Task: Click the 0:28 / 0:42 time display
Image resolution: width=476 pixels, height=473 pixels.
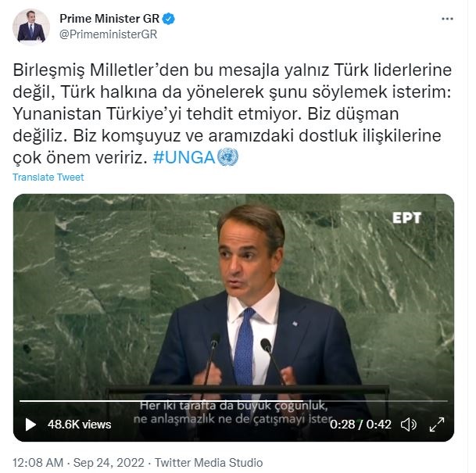Action: pyautogui.click(x=360, y=425)
